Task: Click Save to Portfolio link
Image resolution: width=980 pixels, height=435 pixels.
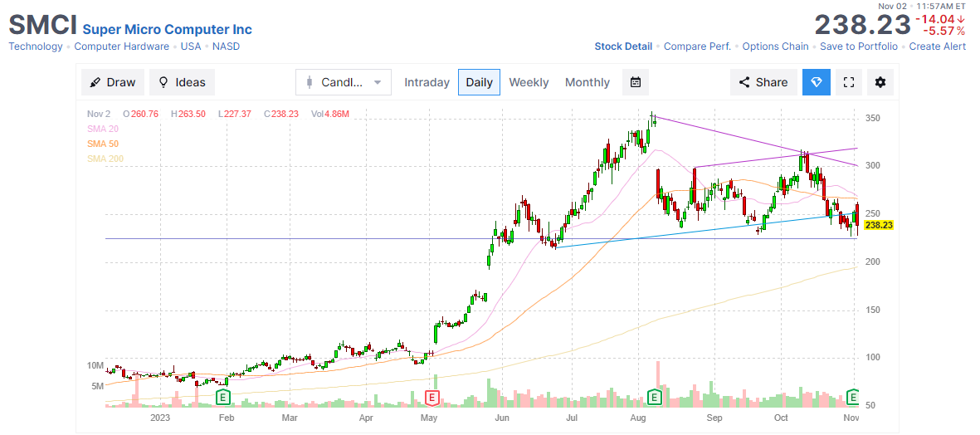Action: (x=859, y=46)
